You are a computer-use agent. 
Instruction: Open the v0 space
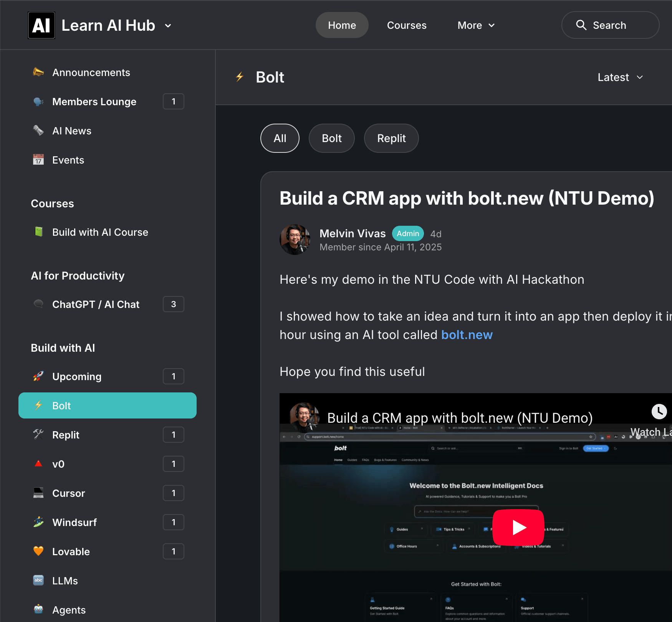coord(108,464)
